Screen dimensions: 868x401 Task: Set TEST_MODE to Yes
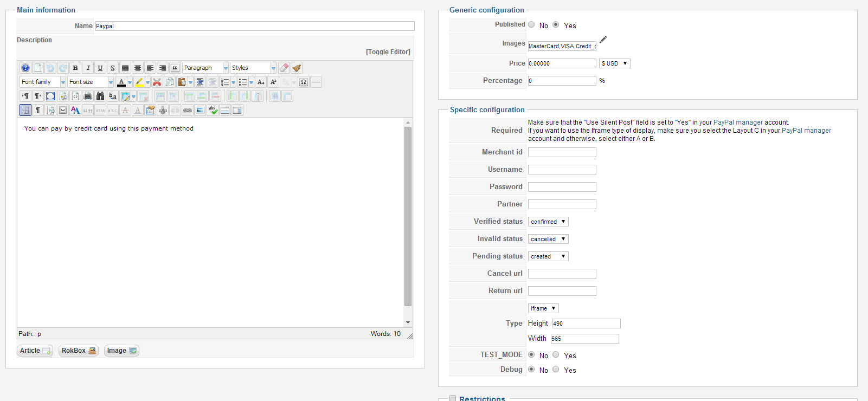(x=556, y=354)
